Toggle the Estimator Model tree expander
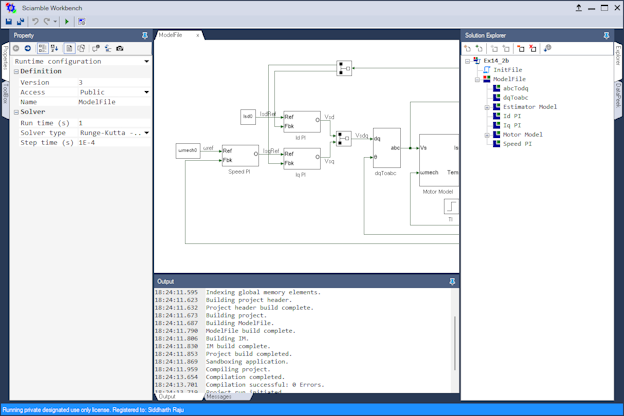 [487, 107]
